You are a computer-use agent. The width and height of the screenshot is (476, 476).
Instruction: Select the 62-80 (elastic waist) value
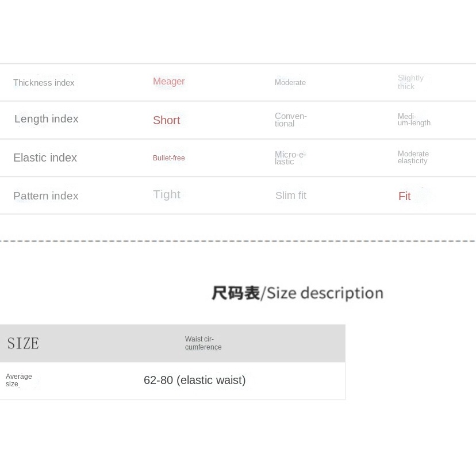194,380
